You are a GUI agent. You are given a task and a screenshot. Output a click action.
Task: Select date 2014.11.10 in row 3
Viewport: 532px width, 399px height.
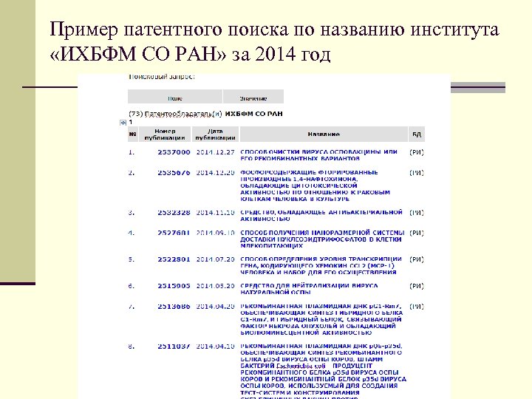[216, 213]
